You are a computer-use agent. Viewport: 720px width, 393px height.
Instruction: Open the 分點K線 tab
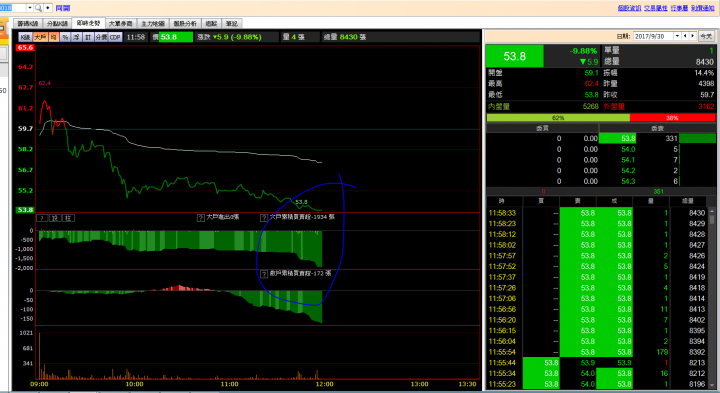[x=57, y=23]
